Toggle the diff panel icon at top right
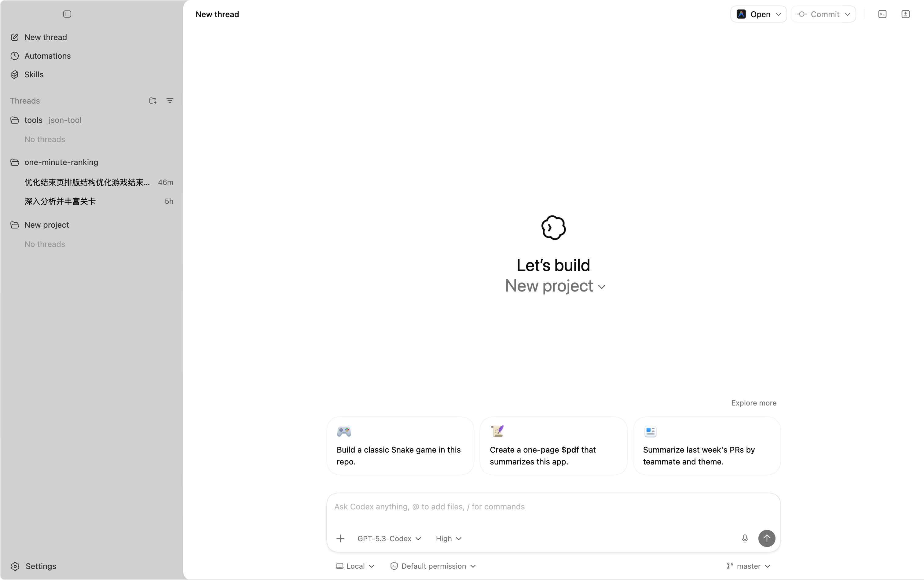The image size is (924, 580). pos(905,14)
